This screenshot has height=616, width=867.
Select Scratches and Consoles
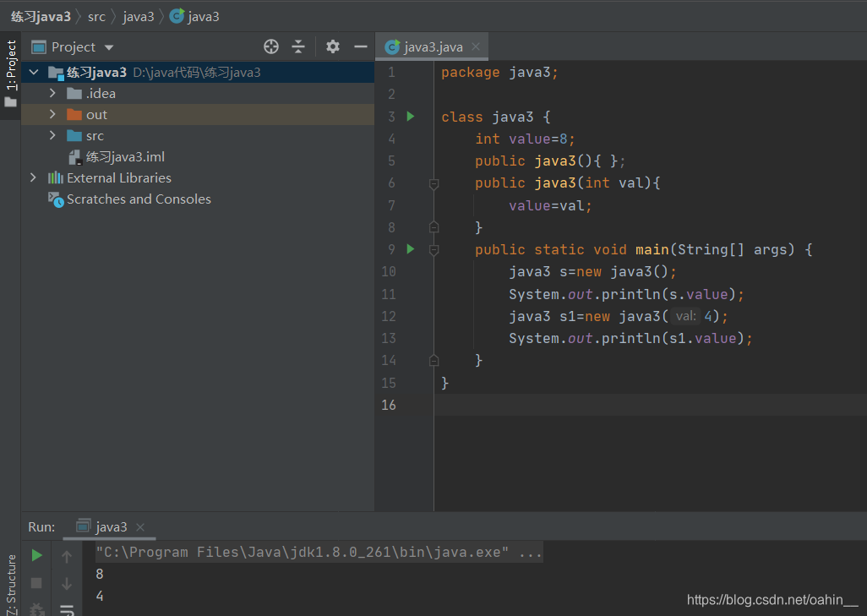click(139, 199)
